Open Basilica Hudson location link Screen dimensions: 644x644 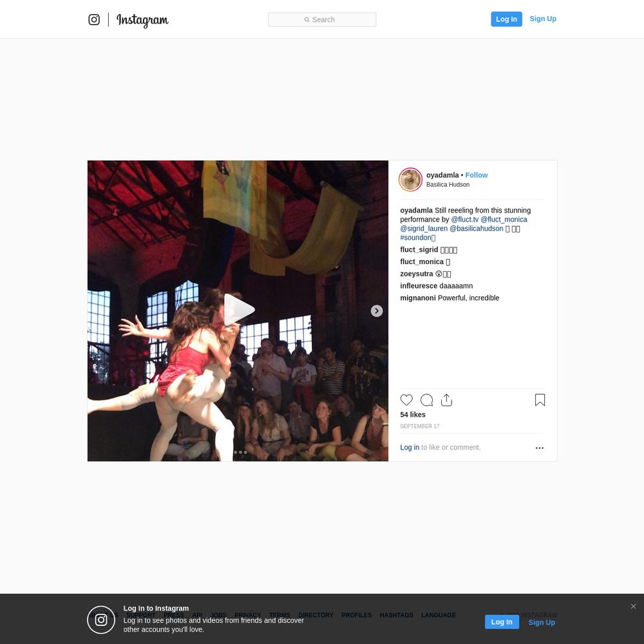(x=448, y=185)
